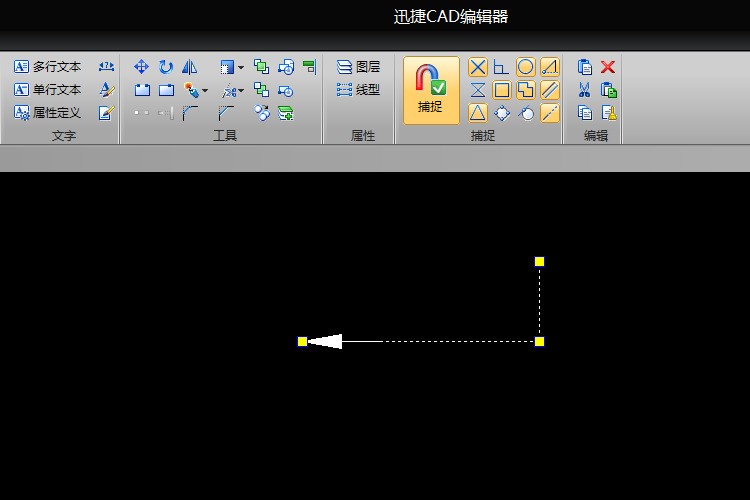This screenshot has width=750, height=500.
Task: Expand the trim scissors dropdown arrow
Action: pos(241,90)
